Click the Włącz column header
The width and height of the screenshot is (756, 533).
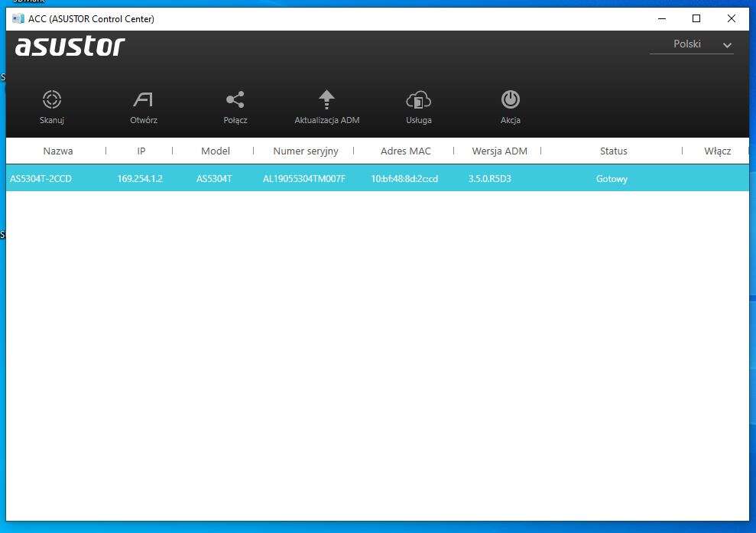click(x=717, y=151)
